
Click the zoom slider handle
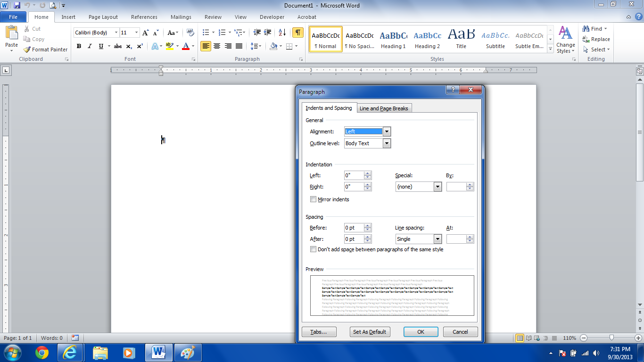click(x=611, y=338)
